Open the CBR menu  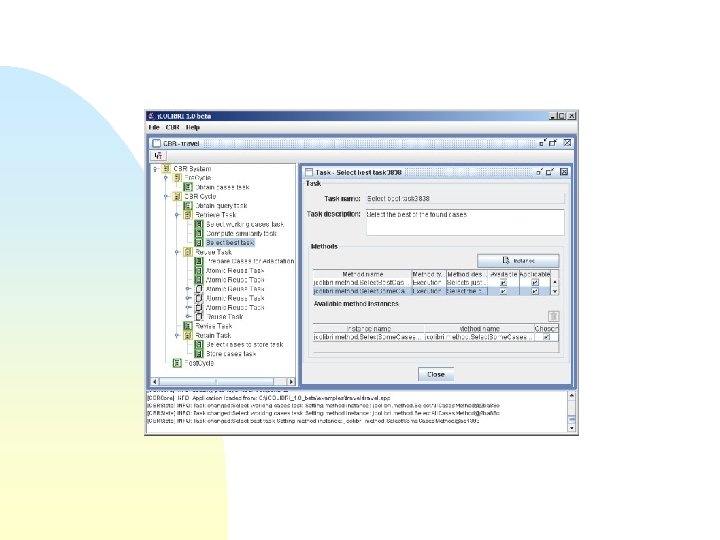click(x=173, y=127)
